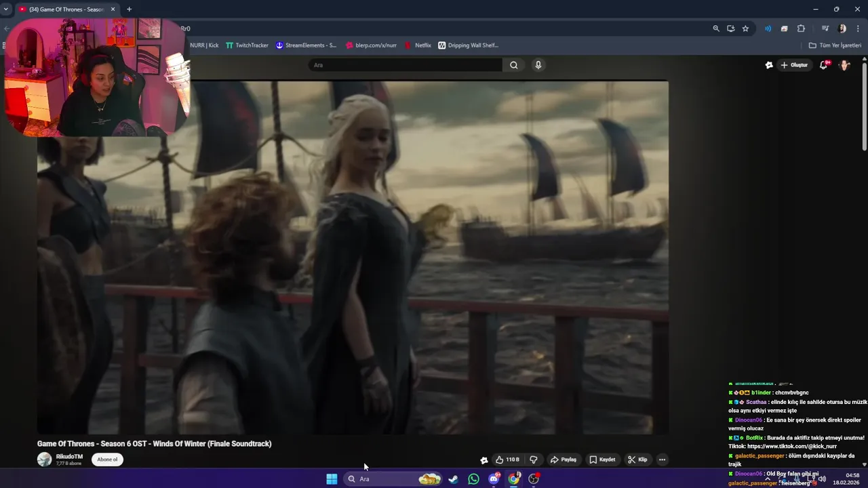Open the blerp.com/x/nurr bookmark
This screenshot has width=868, height=488.
coord(371,45)
